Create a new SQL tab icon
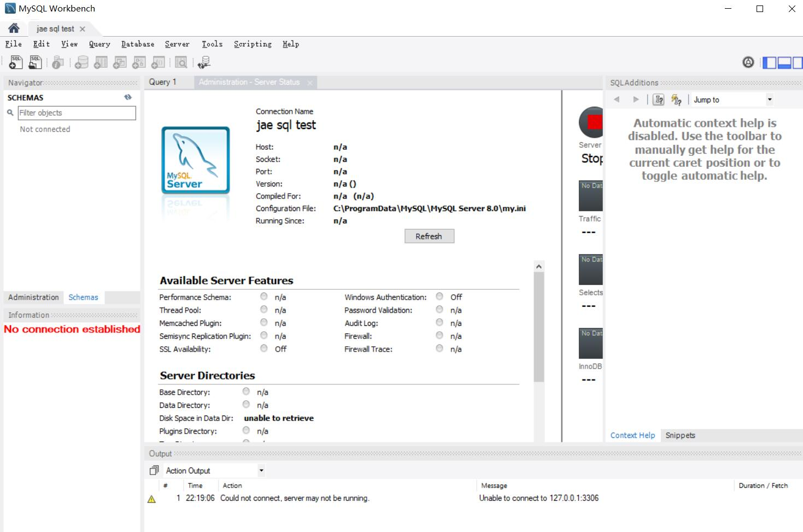803x532 pixels. (x=16, y=62)
